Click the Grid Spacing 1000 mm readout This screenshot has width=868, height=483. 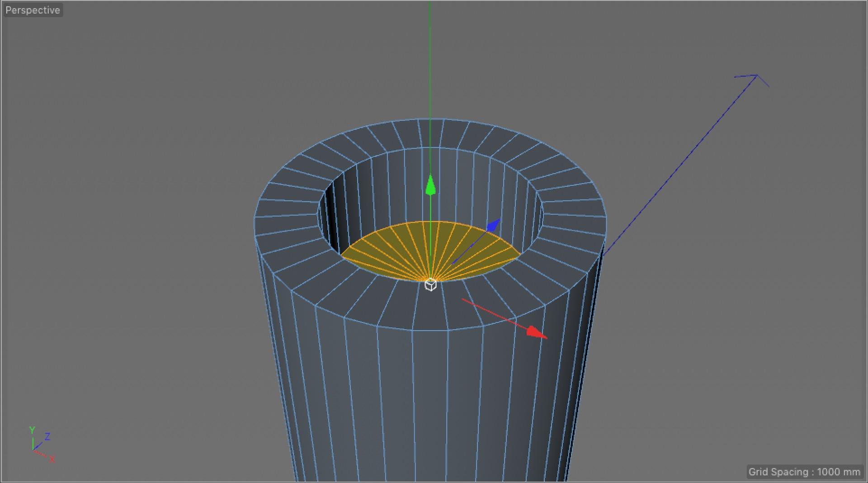click(804, 472)
